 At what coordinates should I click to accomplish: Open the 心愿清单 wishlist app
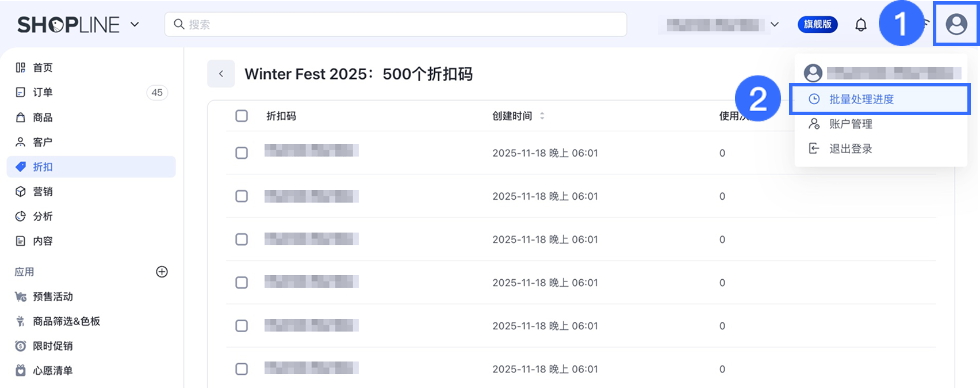pyautogui.click(x=52, y=371)
